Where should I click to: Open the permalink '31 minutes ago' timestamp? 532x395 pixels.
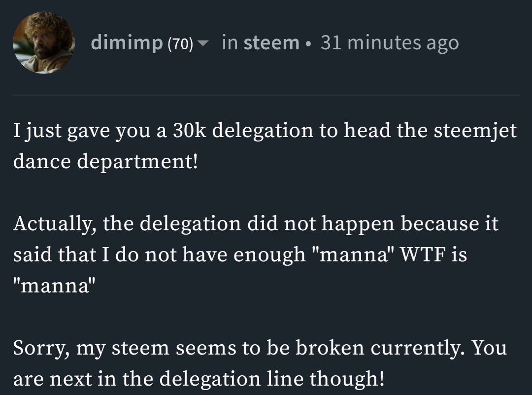390,43
